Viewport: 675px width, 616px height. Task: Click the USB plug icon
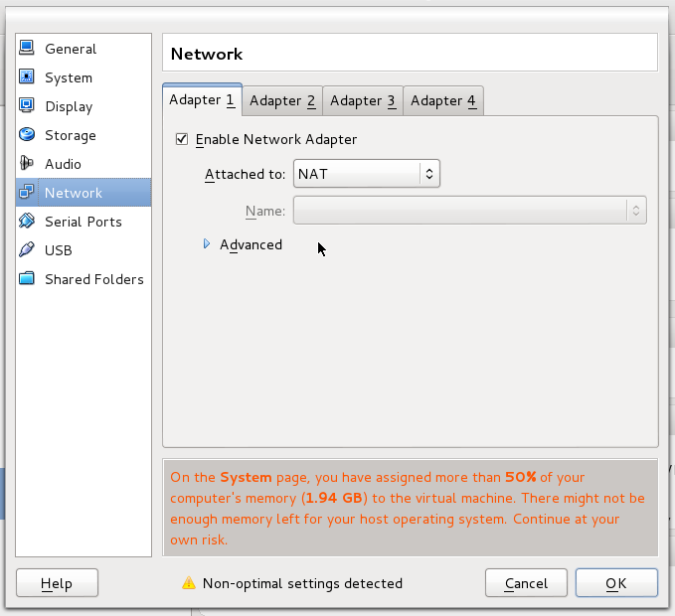26,249
